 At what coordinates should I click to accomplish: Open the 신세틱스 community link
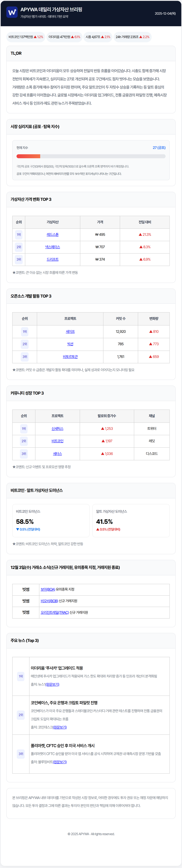point(57,429)
